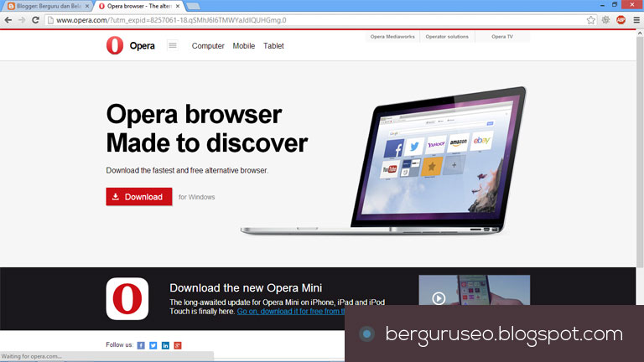Reload the current page
Viewport: 644px width, 362px height.
pos(35,20)
